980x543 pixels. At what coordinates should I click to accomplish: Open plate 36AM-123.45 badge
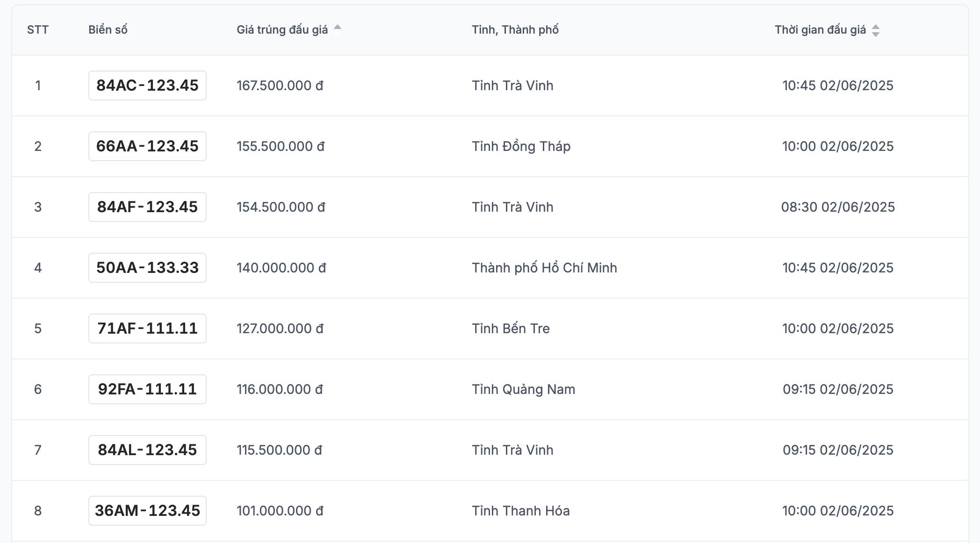(x=147, y=511)
